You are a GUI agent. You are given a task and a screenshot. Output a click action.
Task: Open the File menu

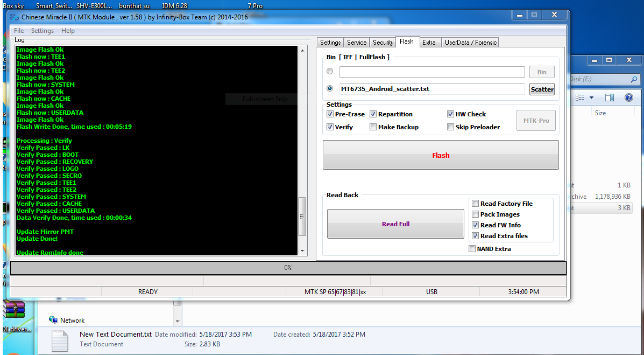[19, 31]
